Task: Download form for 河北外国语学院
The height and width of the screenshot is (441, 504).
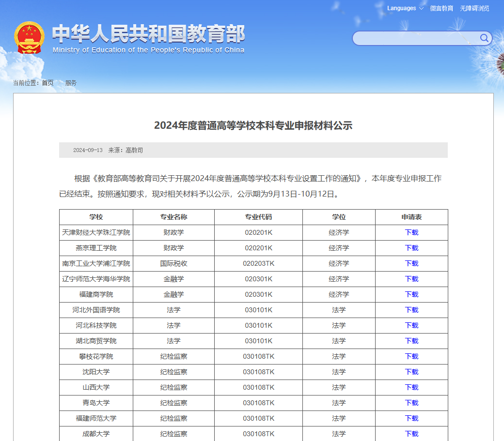Action: tap(411, 310)
